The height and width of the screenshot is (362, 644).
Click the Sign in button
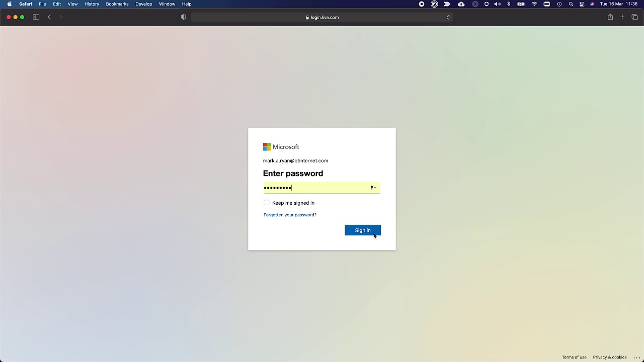[x=363, y=230]
